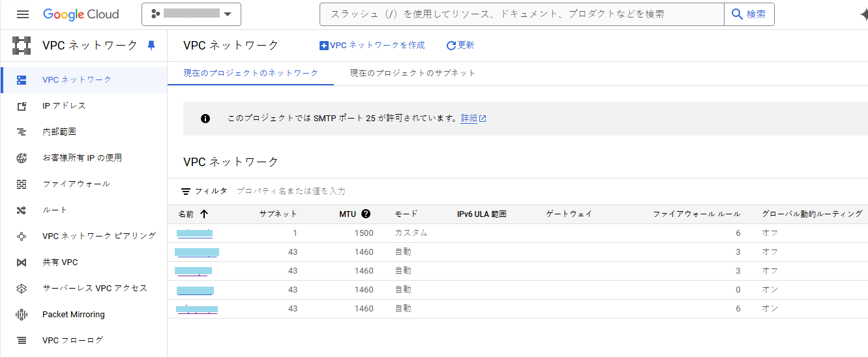Click the VPC ネットワーク sidebar icon

[x=22, y=80]
